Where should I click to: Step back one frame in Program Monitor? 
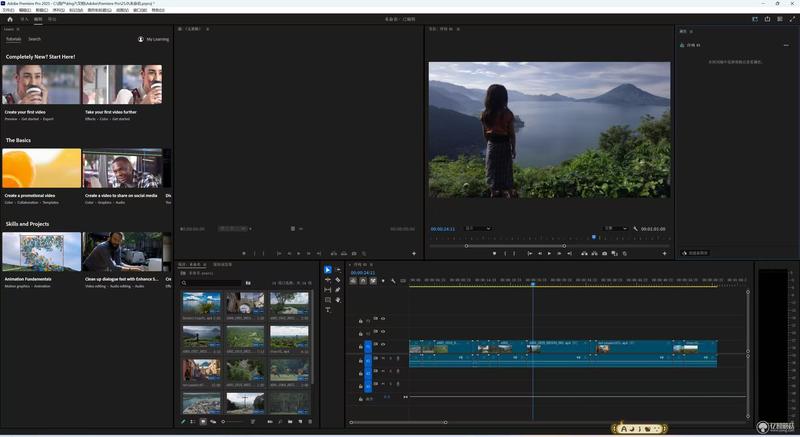(x=539, y=253)
